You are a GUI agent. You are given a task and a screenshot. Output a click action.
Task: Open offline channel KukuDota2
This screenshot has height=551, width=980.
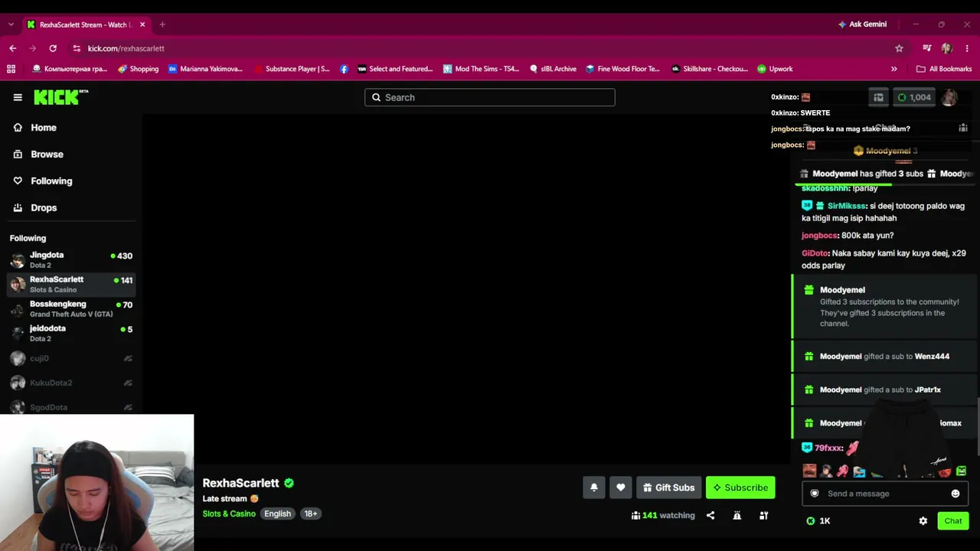70,383
